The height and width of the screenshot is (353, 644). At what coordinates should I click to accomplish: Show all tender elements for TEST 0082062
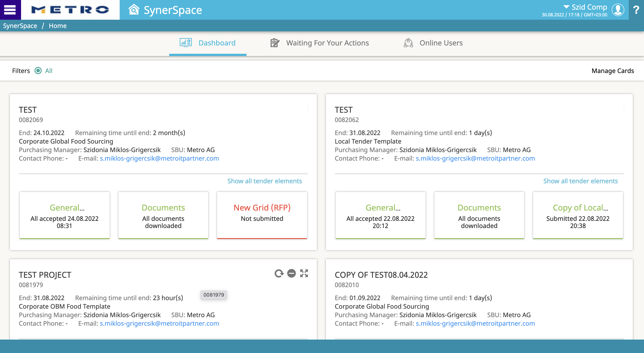tap(580, 181)
